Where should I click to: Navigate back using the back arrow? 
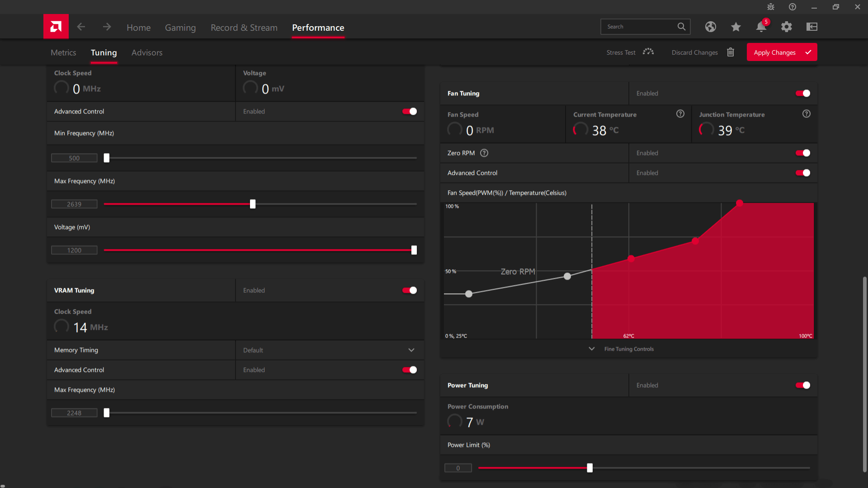pos(81,27)
